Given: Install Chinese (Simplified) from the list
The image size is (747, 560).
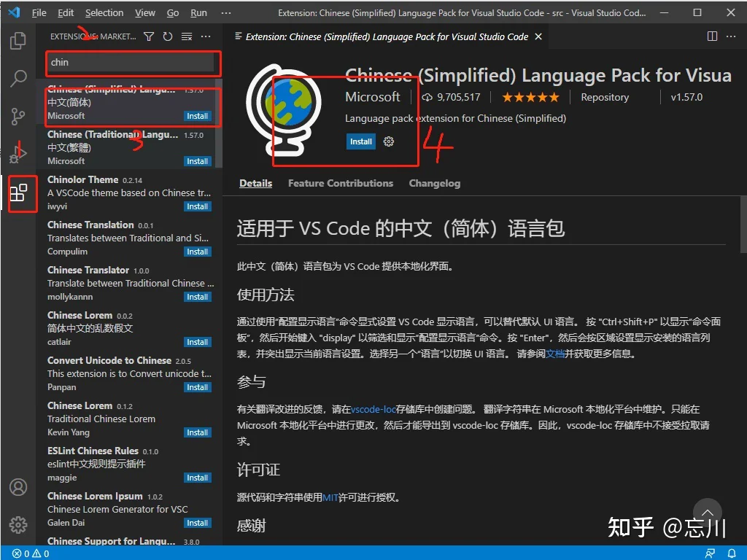Looking at the screenshot, I should point(197,116).
